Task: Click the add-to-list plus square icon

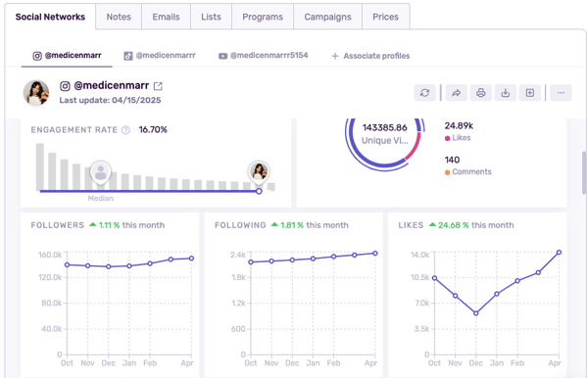Action: click(x=530, y=93)
